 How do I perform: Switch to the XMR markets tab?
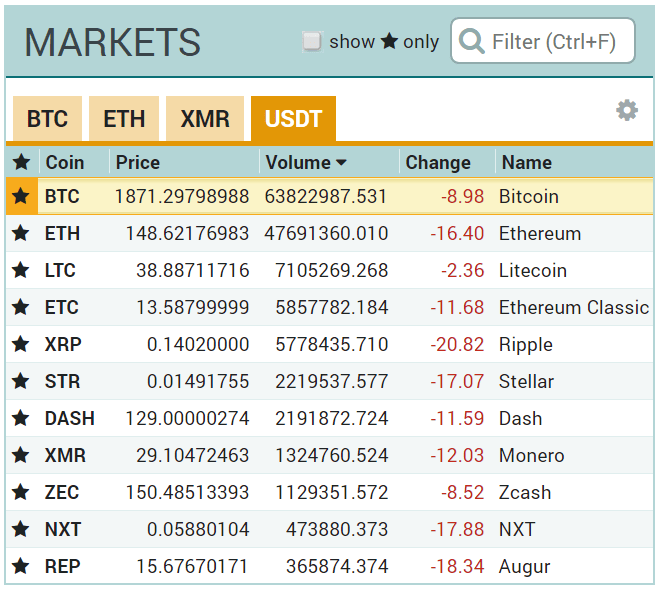click(x=205, y=119)
